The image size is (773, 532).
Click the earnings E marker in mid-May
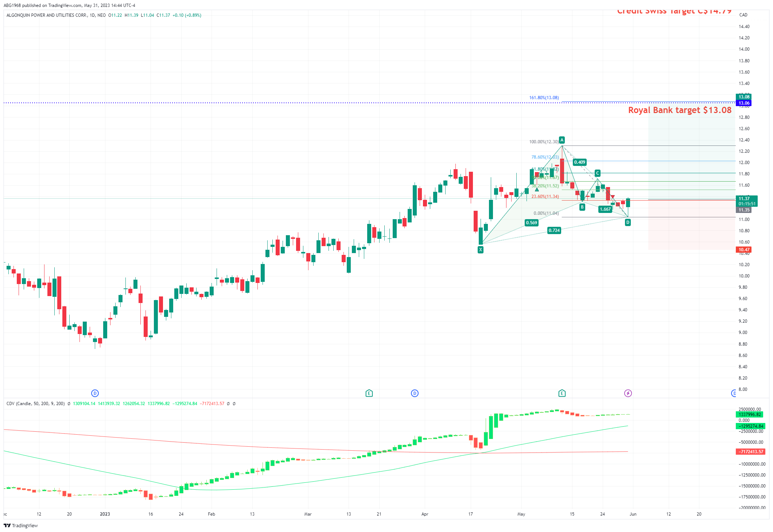tap(562, 393)
